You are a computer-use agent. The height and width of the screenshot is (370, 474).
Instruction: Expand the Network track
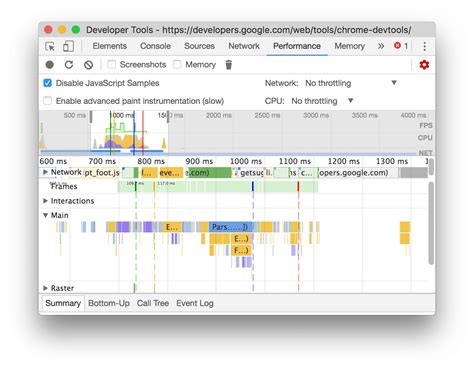(45, 172)
